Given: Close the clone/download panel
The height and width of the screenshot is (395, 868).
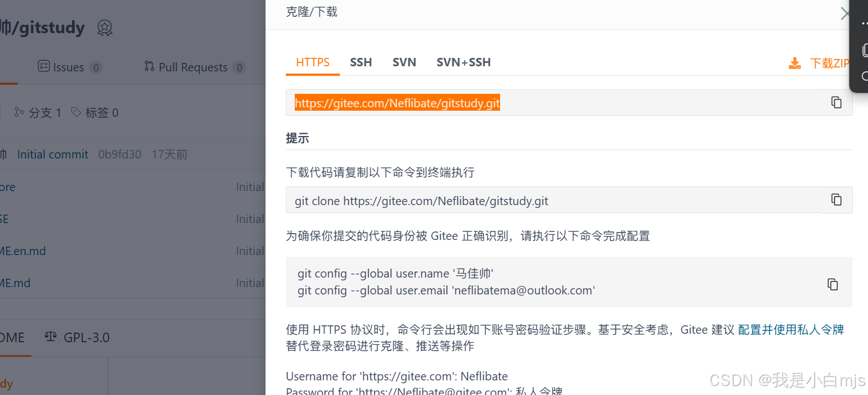Looking at the screenshot, I should tap(845, 13).
